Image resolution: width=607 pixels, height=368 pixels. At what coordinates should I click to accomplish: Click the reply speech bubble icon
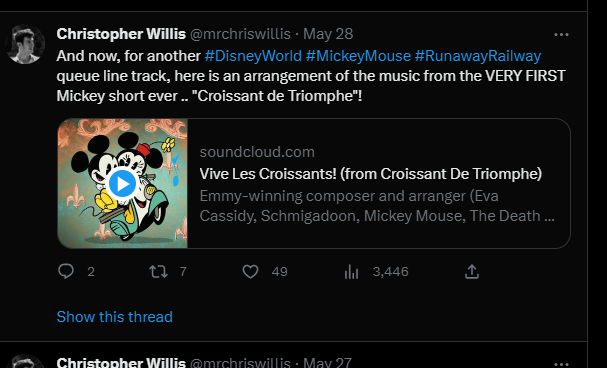[66, 271]
